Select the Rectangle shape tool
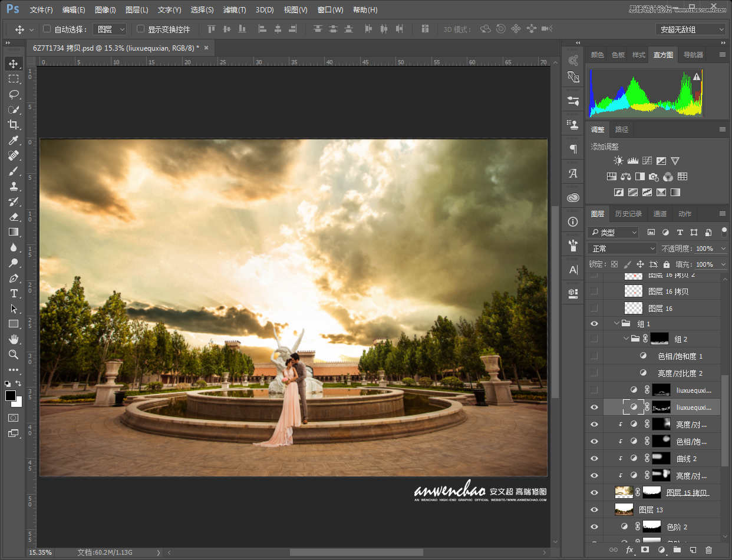This screenshot has width=732, height=560. (13, 324)
